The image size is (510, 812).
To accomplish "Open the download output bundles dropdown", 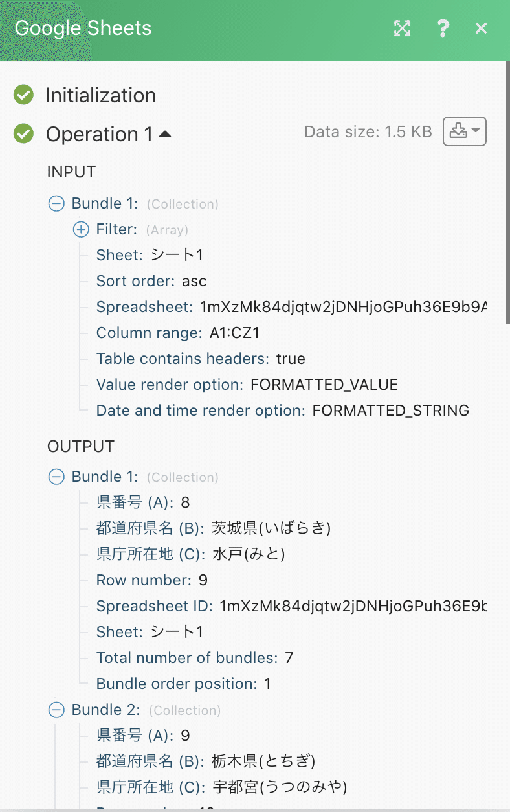I will coord(464,131).
